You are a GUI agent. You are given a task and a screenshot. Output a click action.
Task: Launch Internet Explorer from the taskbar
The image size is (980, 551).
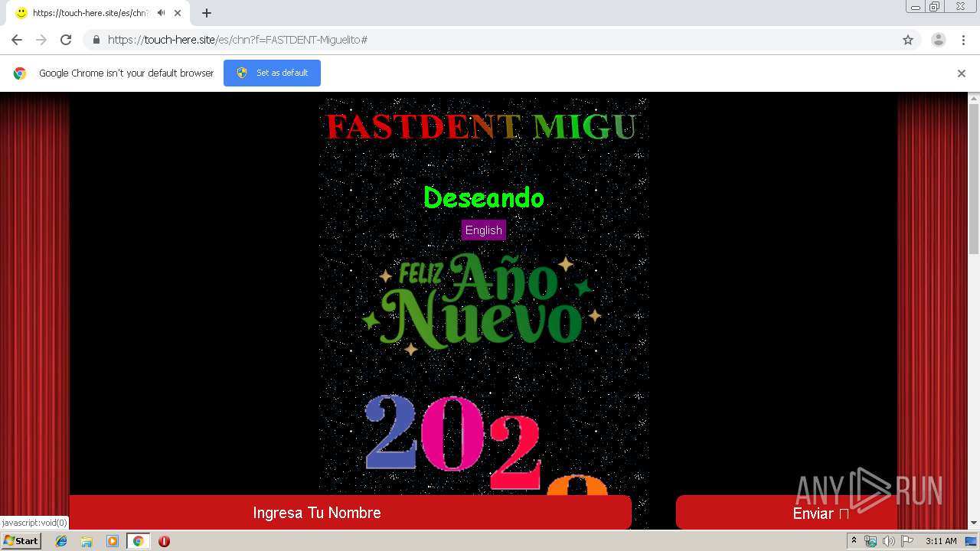(61, 541)
